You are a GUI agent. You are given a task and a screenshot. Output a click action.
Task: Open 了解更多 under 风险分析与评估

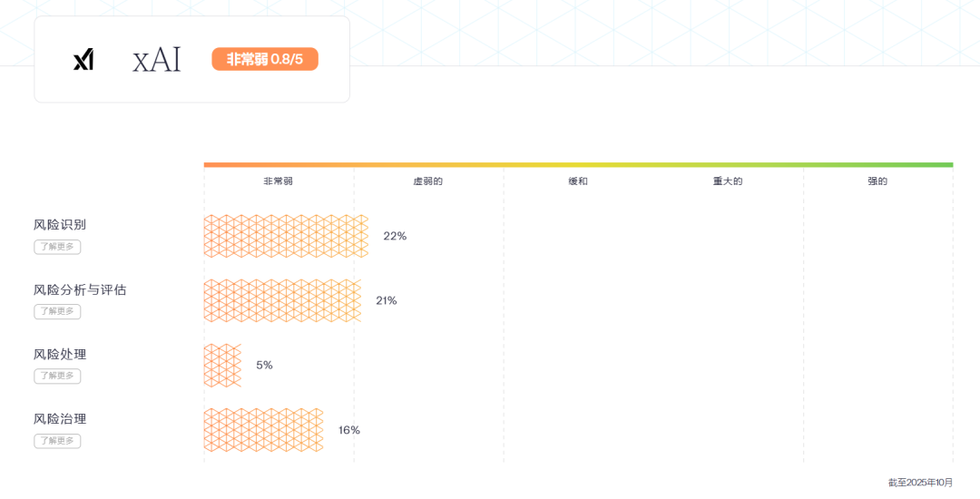(x=57, y=311)
